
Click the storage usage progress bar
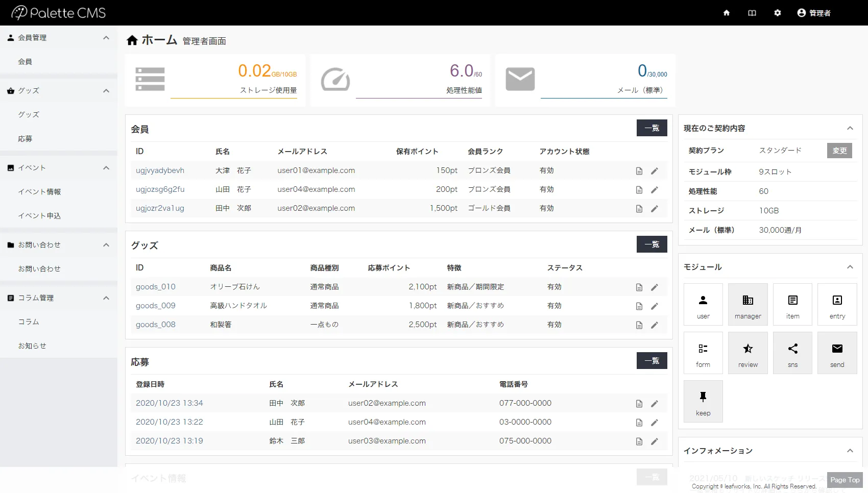235,97
